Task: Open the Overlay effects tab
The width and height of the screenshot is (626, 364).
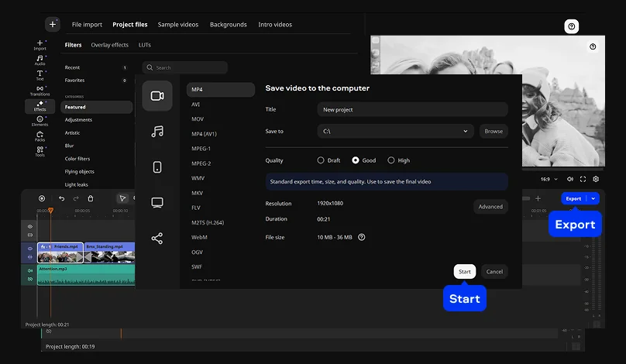Action: coord(109,45)
